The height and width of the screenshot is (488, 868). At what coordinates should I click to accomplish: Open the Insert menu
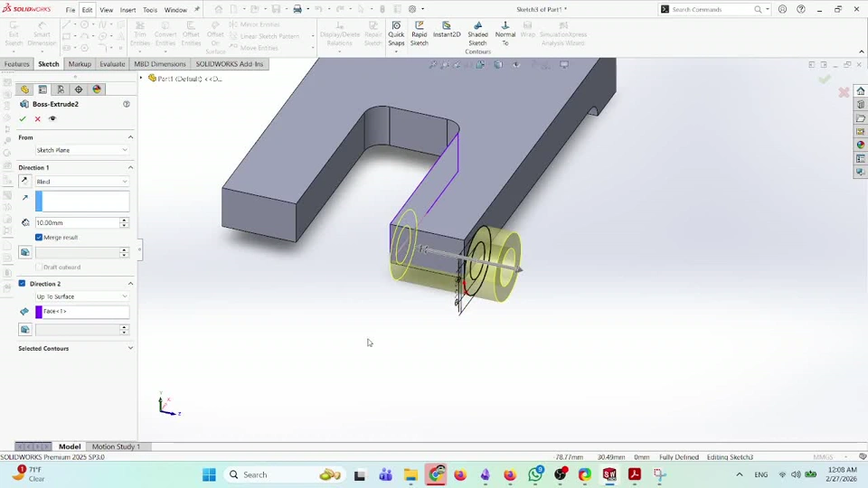pyautogui.click(x=127, y=10)
